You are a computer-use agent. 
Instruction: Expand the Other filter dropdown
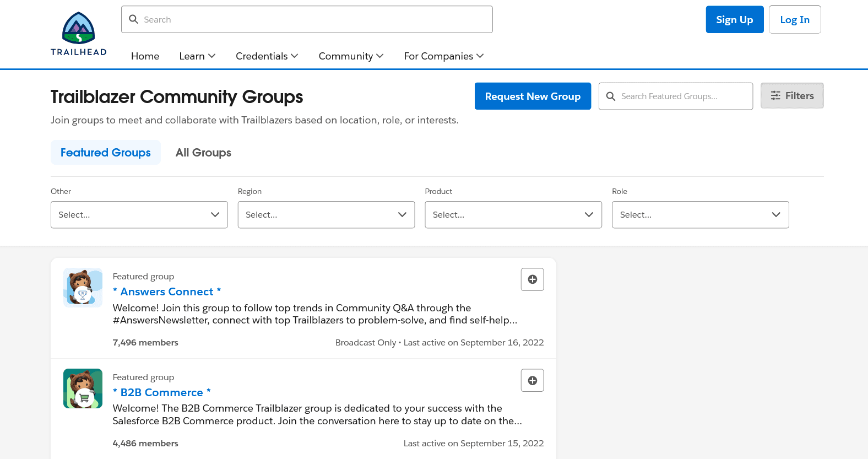139,215
